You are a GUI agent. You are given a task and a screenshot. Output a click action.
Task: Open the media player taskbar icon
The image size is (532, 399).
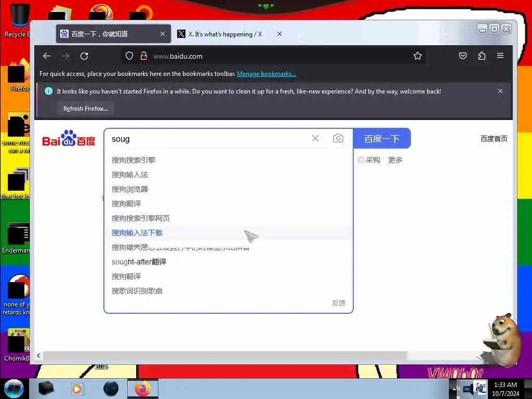point(77,389)
